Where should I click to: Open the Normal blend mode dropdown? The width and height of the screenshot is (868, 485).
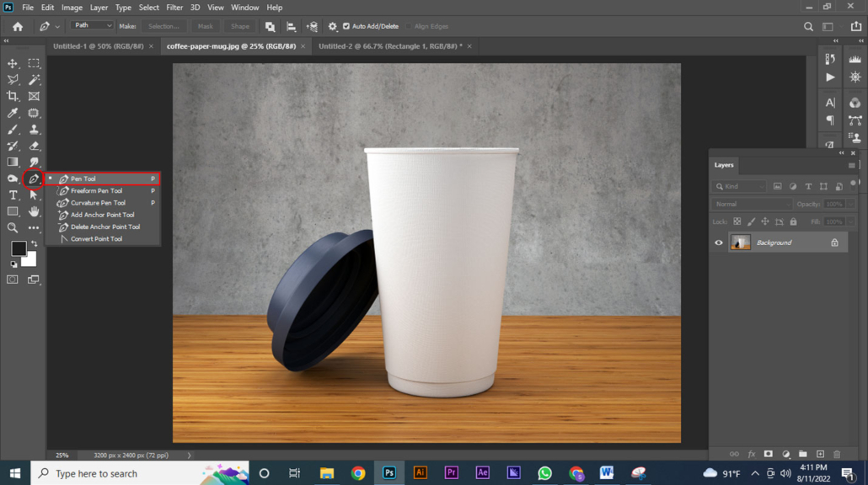point(752,204)
